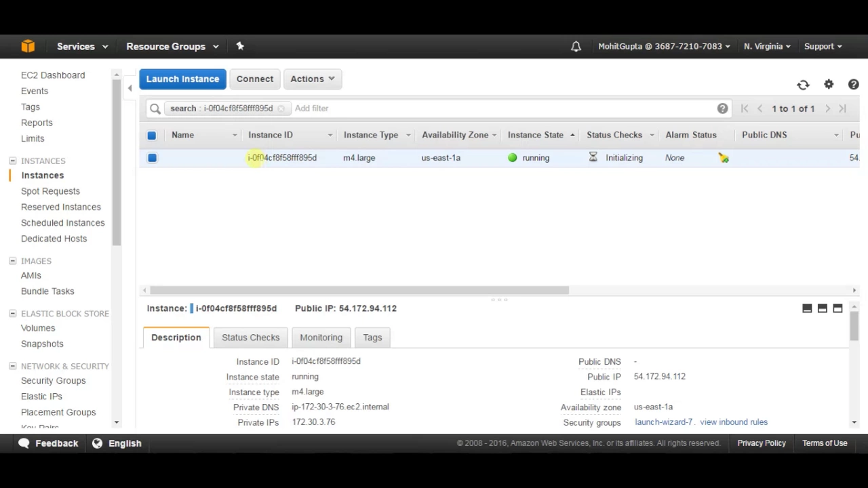
Task: Open Security Groups in sidebar
Action: [54, 381]
